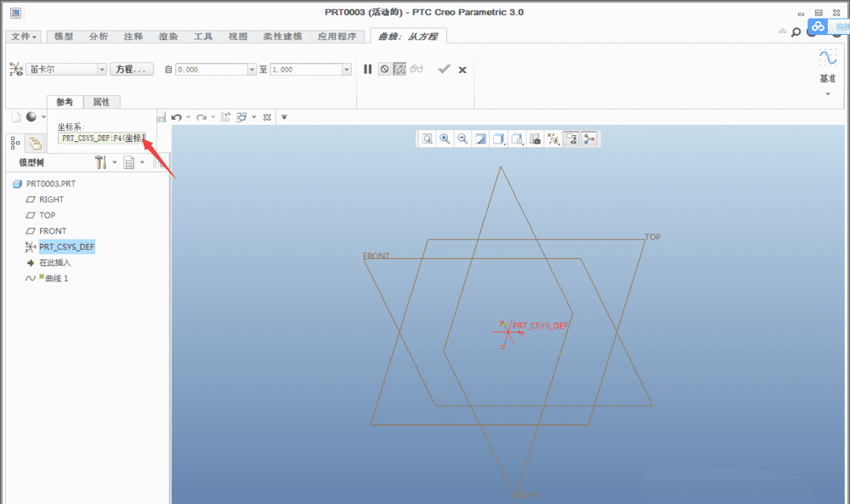Image resolution: width=850 pixels, height=504 pixels.
Task: Select RIGHT plane in model tree
Action: [52, 200]
